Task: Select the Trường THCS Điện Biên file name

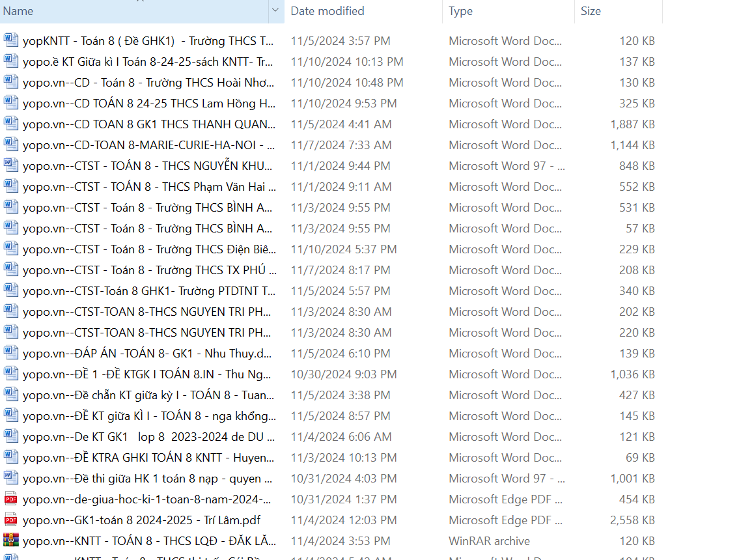Action: 149,249
